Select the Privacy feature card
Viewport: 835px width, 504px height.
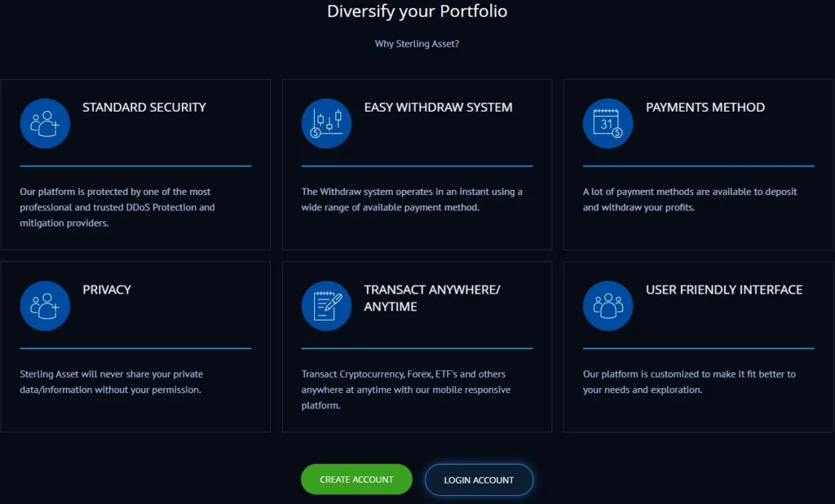coord(135,346)
